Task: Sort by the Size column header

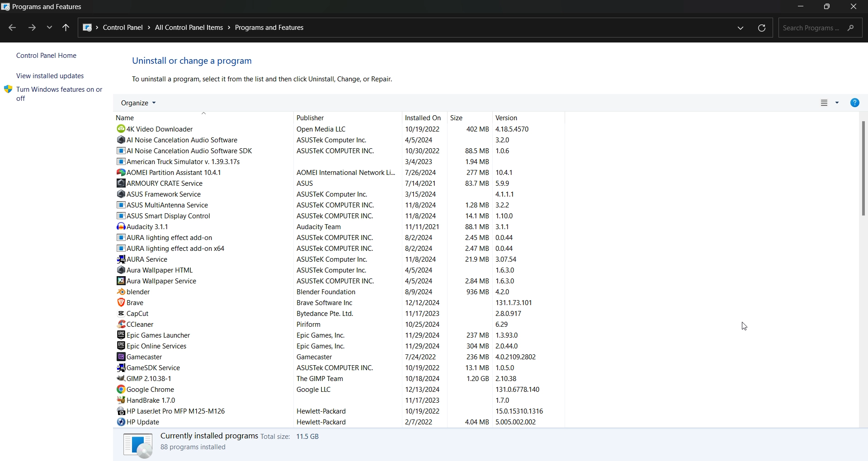Action: coord(470,118)
